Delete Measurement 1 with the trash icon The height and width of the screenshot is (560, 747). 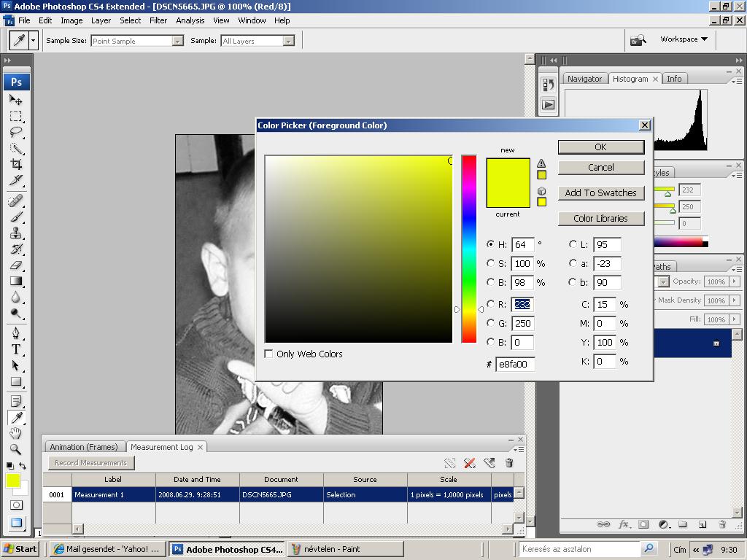[509, 462]
